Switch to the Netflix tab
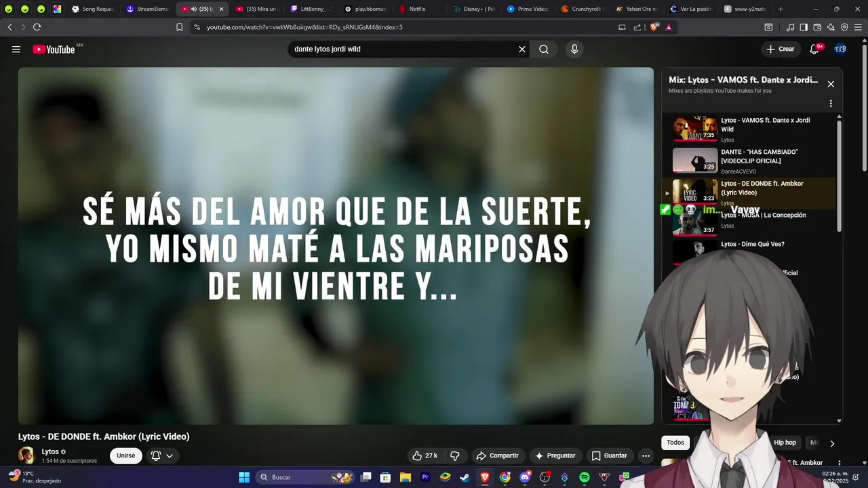The image size is (868, 488). tap(419, 9)
